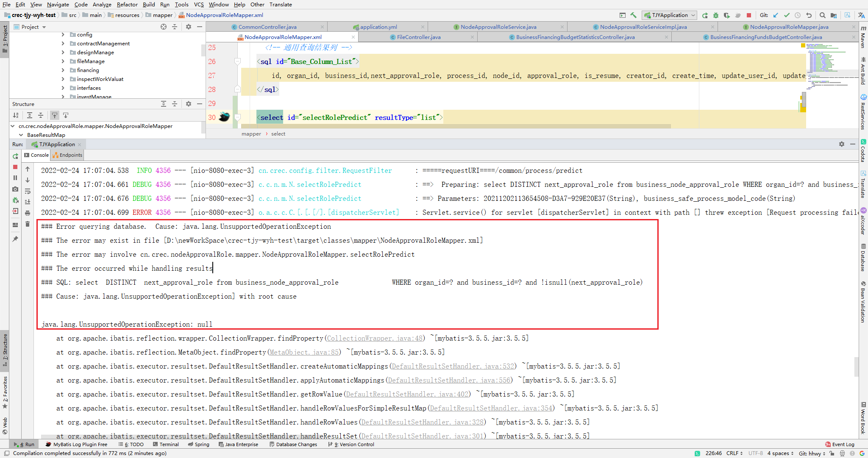868x458 pixels.
Task: Click the yellow warning marker in editor stripe
Action: click(803, 45)
